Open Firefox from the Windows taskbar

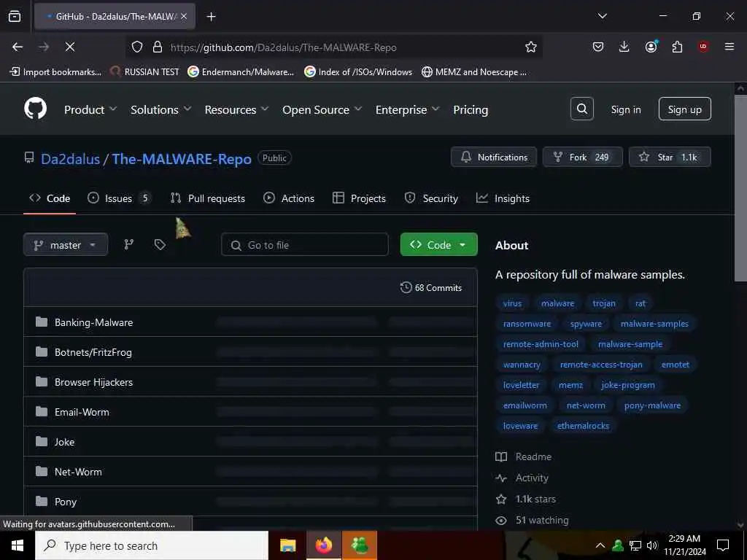pos(323,545)
